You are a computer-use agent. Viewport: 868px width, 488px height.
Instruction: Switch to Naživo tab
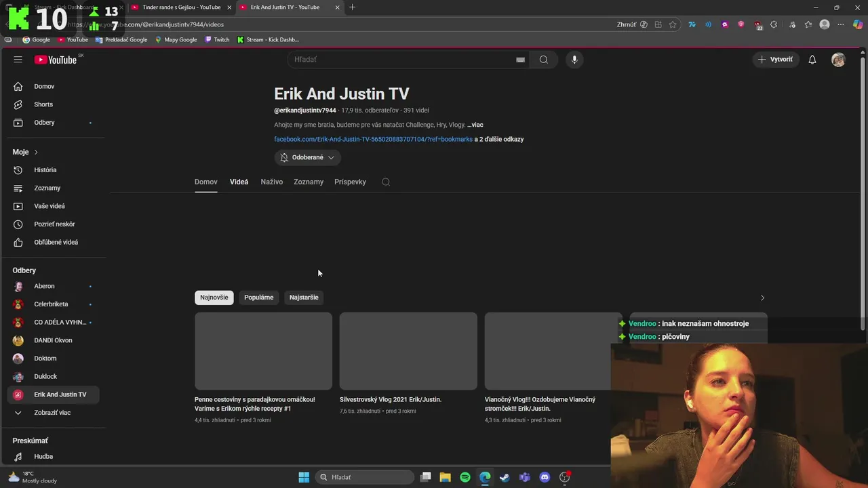coord(271,182)
